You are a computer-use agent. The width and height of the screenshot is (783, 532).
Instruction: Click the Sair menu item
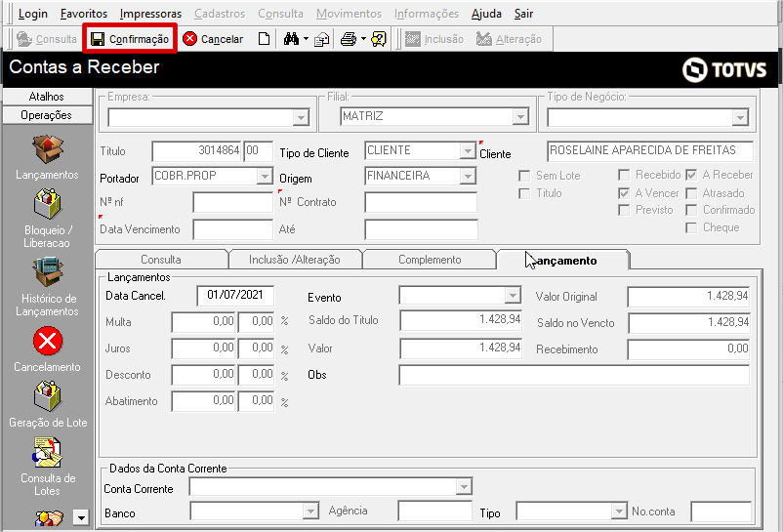coord(523,14)
